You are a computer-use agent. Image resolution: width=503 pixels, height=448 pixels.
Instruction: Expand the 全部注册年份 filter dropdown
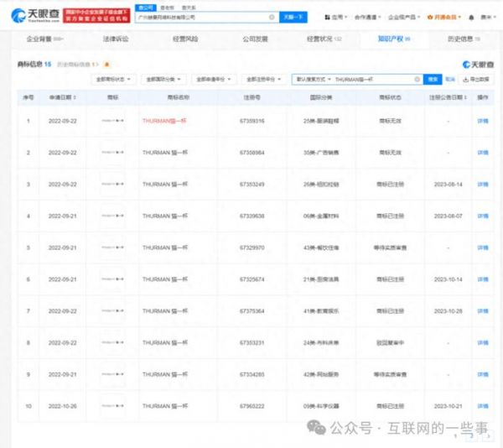(x=262, y=79)
